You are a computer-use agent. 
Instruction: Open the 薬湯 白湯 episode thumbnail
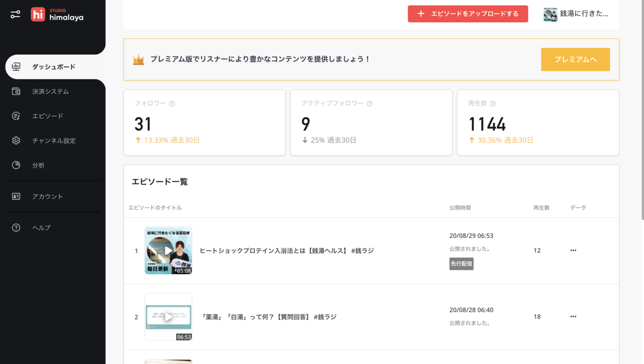pos(168,317)
